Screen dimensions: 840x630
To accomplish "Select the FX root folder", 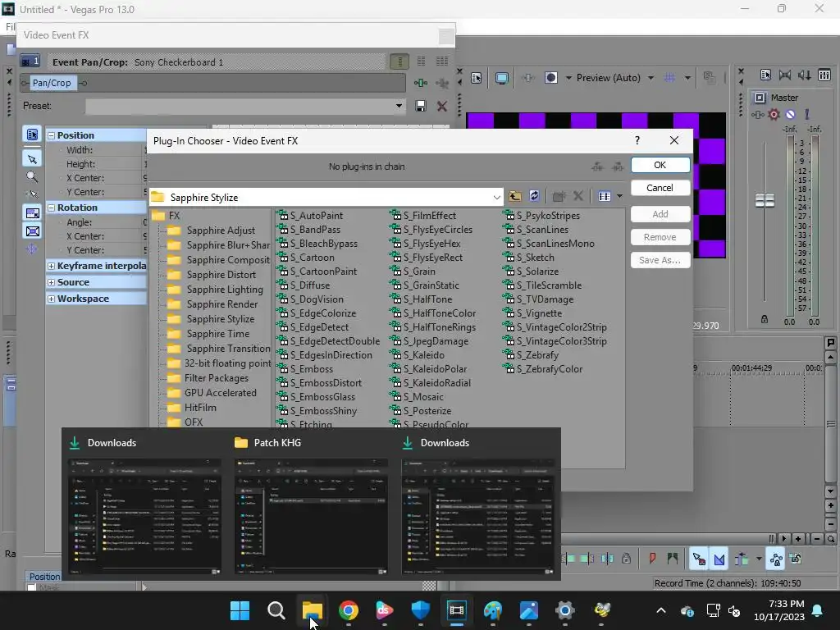I will [x=166, y=216].
